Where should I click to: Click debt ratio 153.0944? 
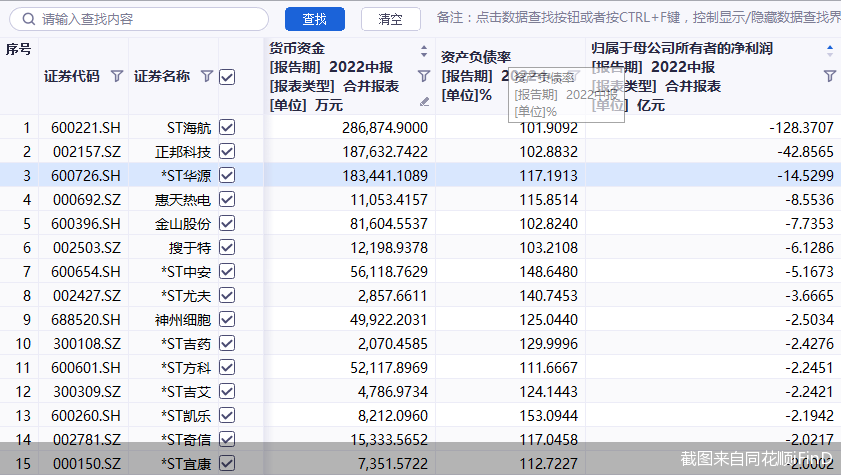(x=549, y=415)
